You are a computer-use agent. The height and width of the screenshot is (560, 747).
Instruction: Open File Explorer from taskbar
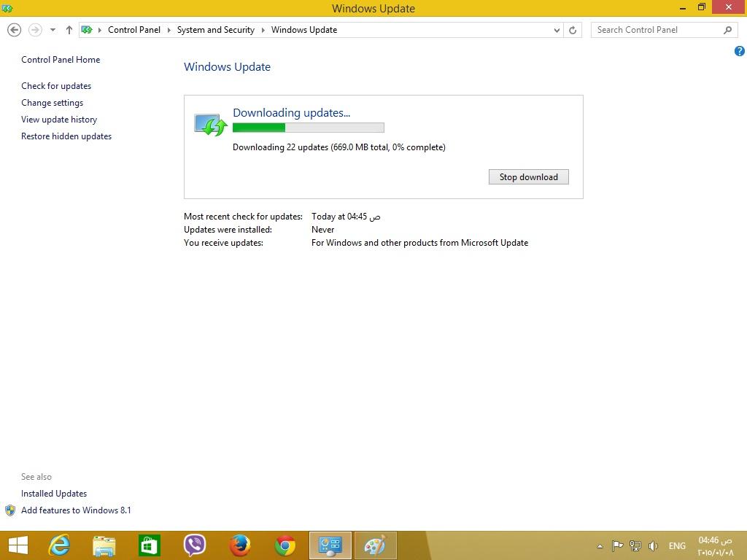pos(104,545)
